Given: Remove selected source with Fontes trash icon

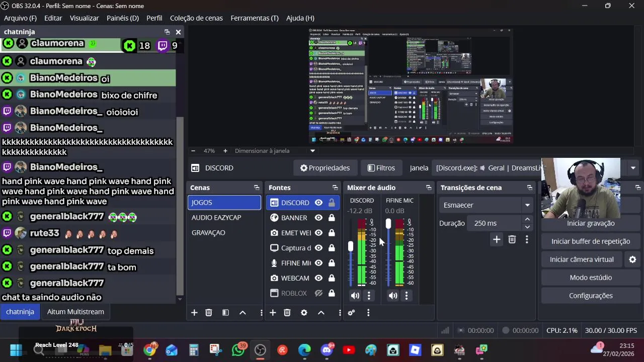Looking at the screenshot, I should tap(287, 313).
